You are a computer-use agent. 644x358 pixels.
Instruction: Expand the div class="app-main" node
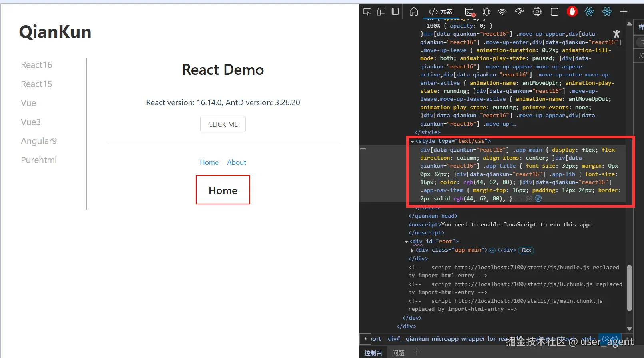pos(412,250)
